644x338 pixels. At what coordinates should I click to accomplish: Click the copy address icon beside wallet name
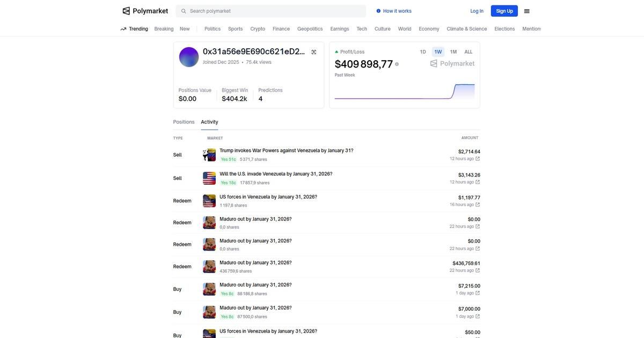click(313, 52)
